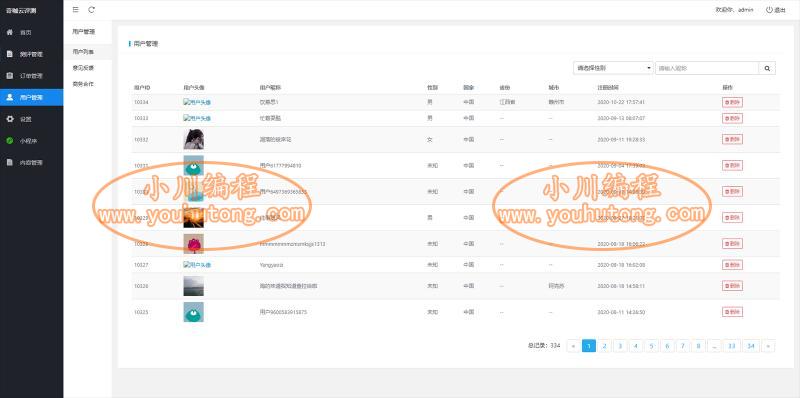Open the 订单管理 clipboard icon
Viewport: 800px width, 398px height.
point(9,76)
